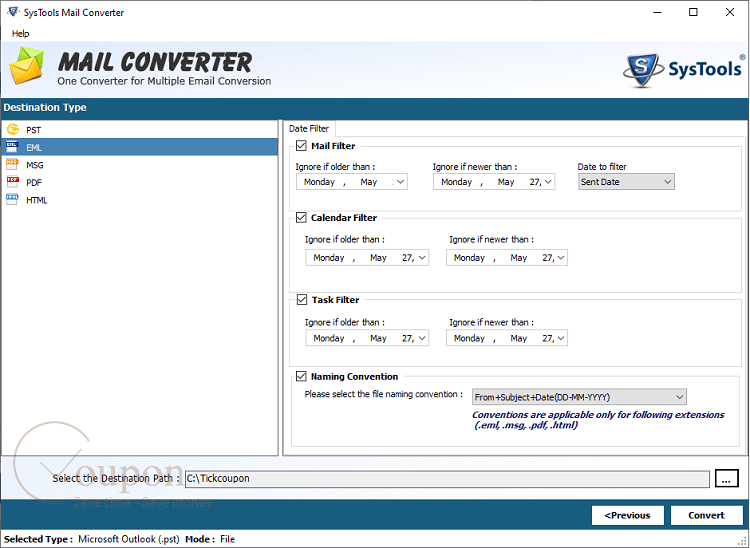
Task: Toggle the Calendar Filter checkbox
Action: [301, 218]
